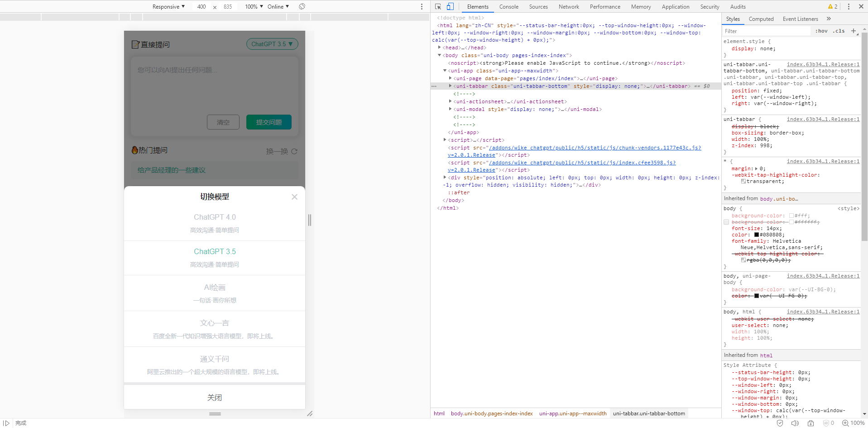Switch to the Sources tab
Viewport: 868px width, 428px height.
(538, 6)
